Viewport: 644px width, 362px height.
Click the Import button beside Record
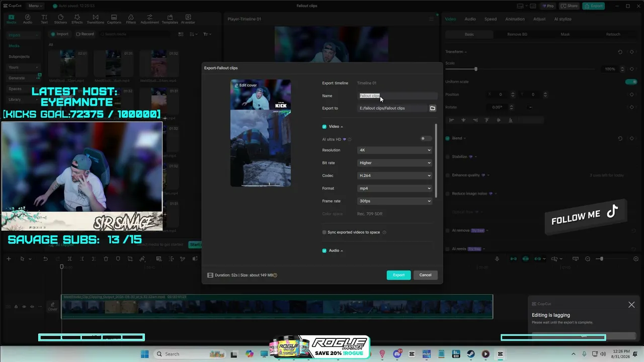point(59,34)
